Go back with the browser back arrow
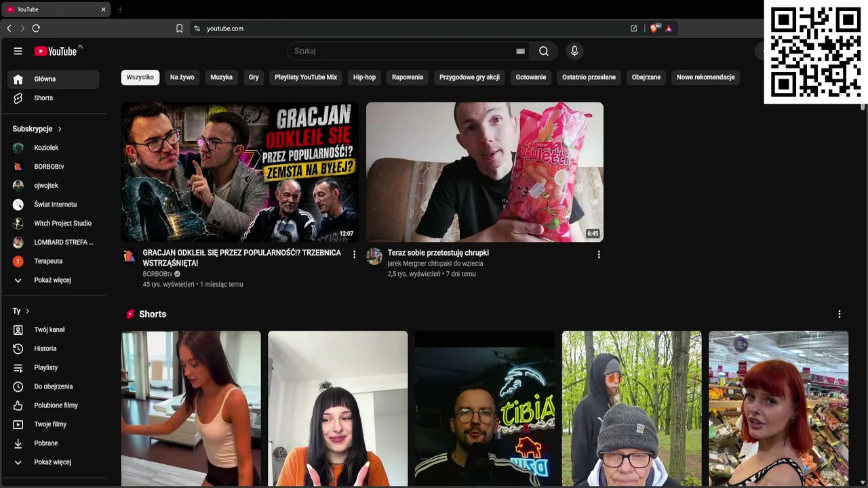The height and width of the screenshot is (488, 868). (9, 28)
